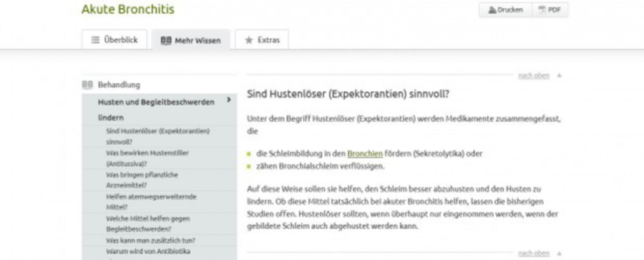Screen dimensions: 644x260
Task: Click the top nach oben link
Action: 534,76
